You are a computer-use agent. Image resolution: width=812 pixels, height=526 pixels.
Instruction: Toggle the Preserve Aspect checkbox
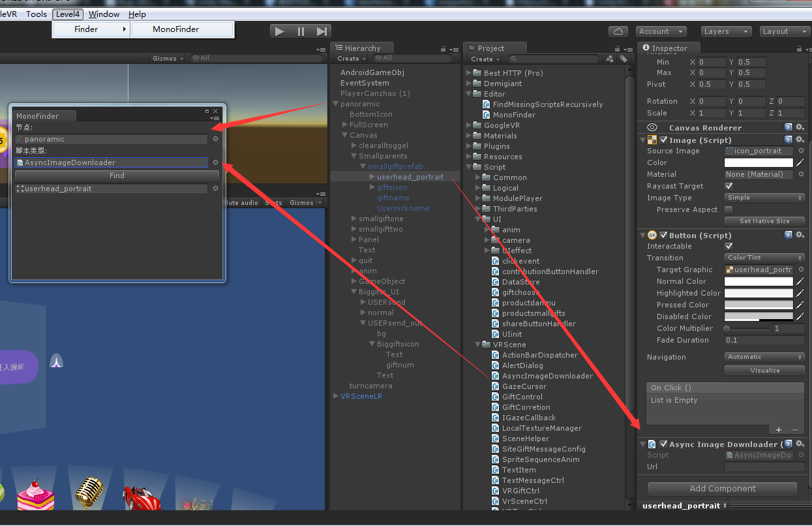tap(729, 209)
